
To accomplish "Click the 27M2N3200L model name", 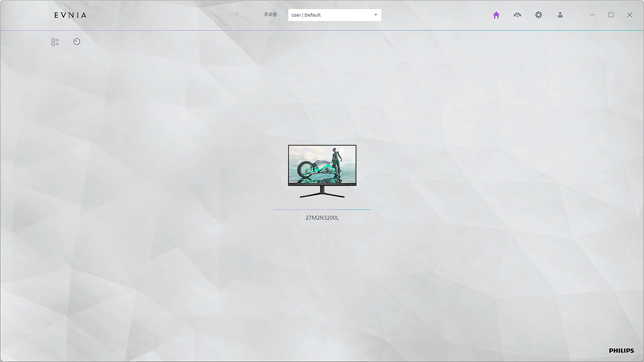I will pos(322,218).
